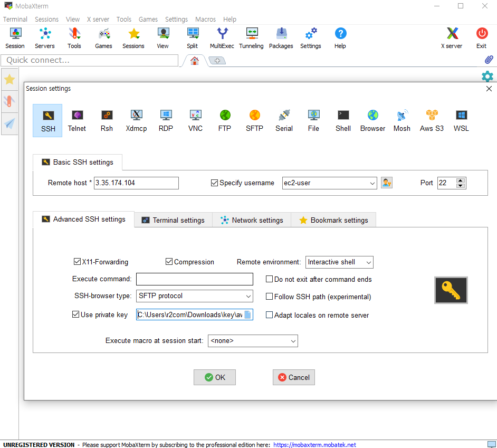Toggle the X server toolbar icon
The height and width of the screenshot is (448, 497).
[452, 38]
